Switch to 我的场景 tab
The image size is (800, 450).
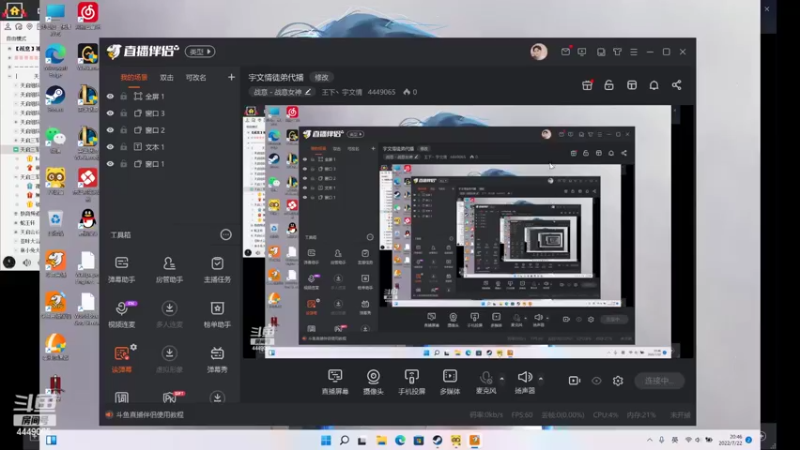click(x=134, y=78)
